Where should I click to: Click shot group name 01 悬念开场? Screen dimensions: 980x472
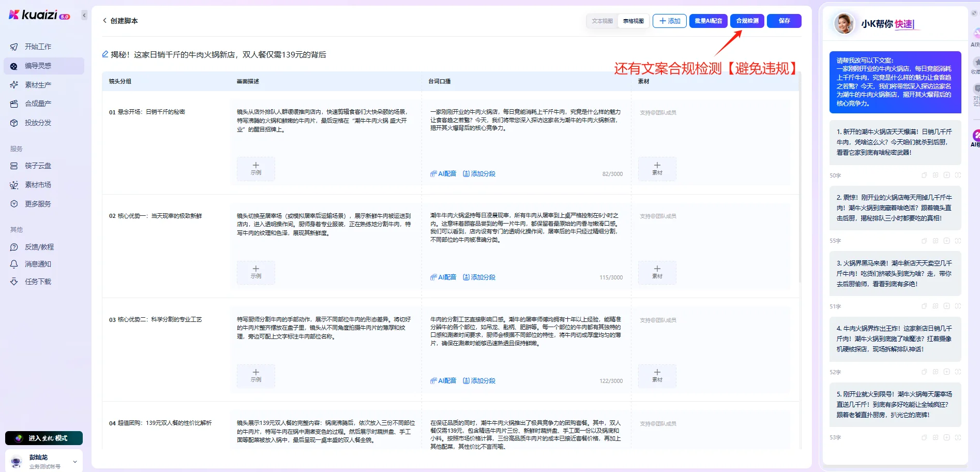[x=147, y=112]
